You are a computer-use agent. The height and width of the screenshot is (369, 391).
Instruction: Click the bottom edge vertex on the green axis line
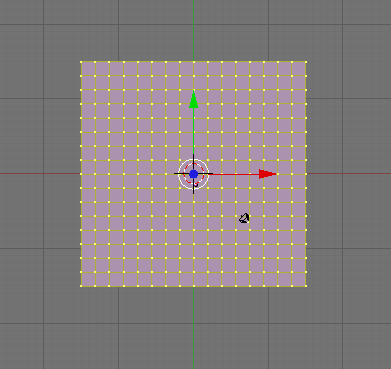(x=193, y=286)
